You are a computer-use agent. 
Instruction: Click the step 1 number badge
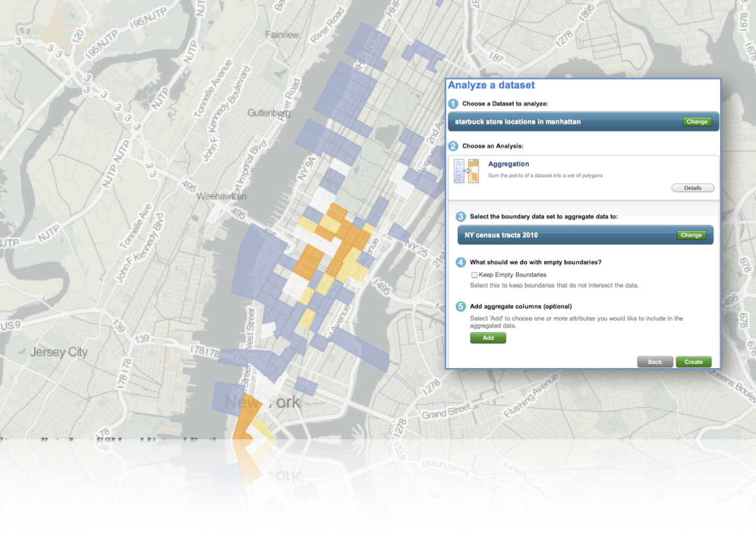[453, 104]
